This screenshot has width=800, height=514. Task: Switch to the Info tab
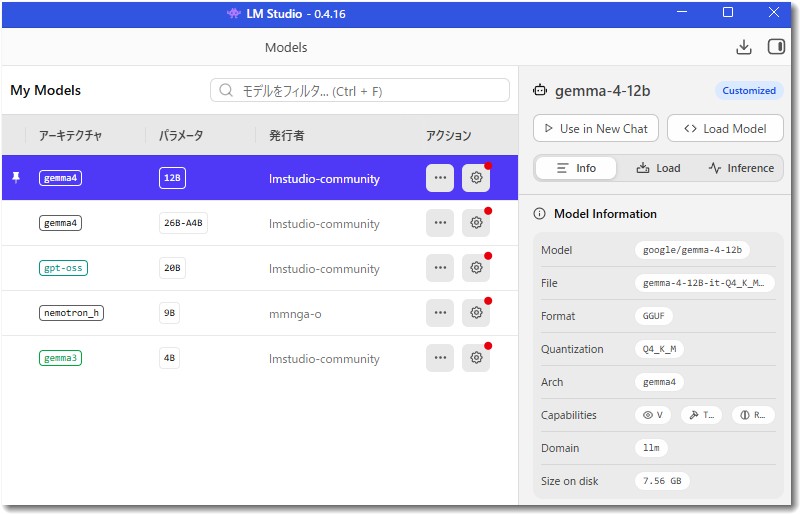click(x=576, y=168)
